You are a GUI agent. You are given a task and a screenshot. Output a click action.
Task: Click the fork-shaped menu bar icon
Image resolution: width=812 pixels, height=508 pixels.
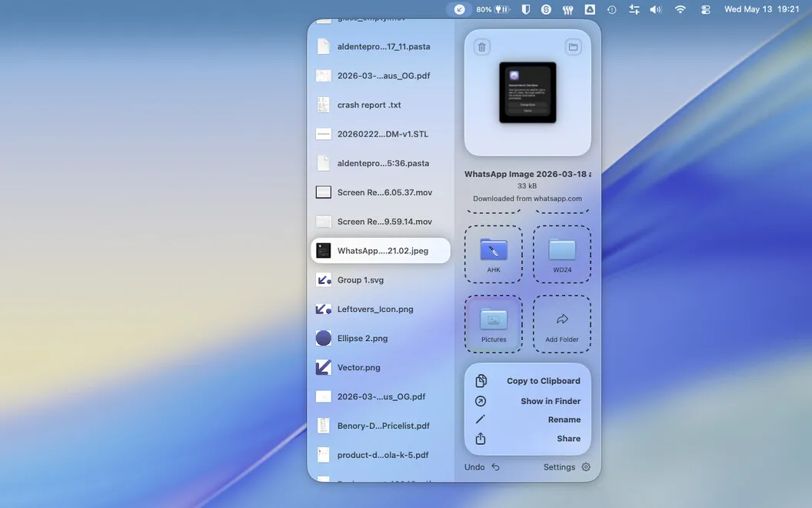click(x=568, y=9)
